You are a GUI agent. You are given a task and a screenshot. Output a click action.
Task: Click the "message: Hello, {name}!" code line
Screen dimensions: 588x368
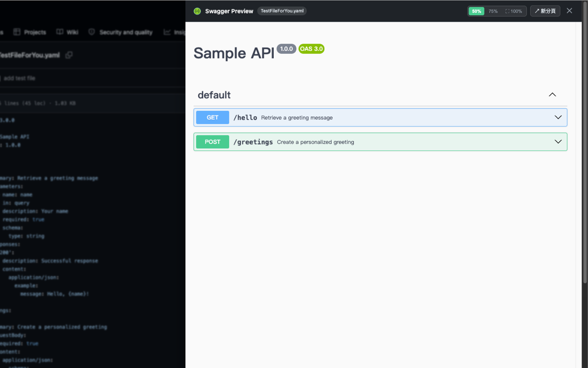tap(55, 294)
